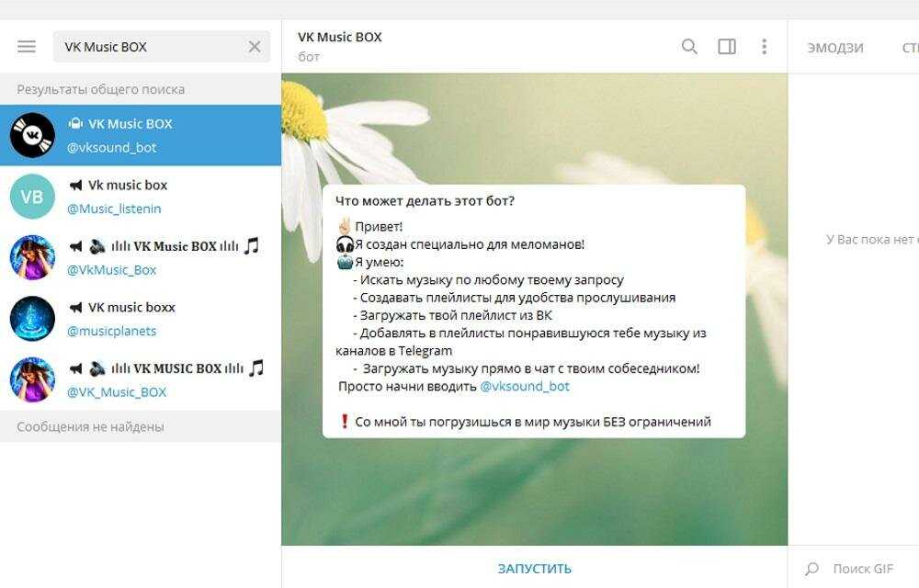The height and width of the screenshot is (588, 919).
Task: Select the VK Music BOX bot result
Action: pos(141,135)
